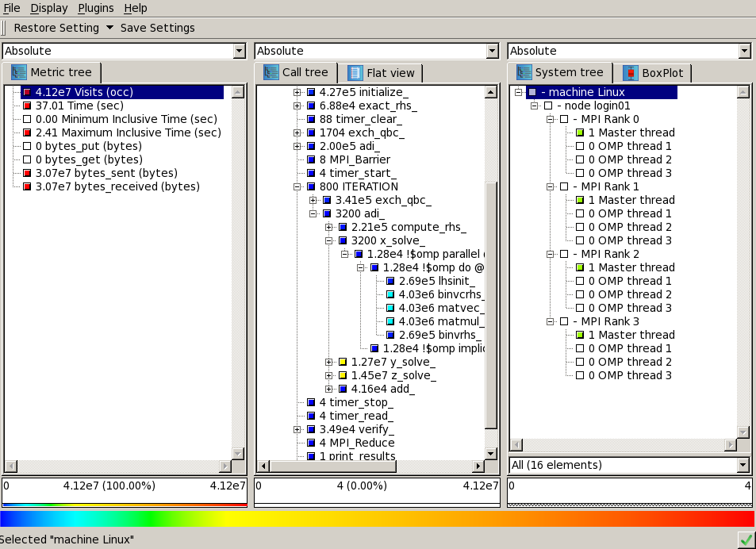Click the system tree scroll down arrow

[743, 432]
